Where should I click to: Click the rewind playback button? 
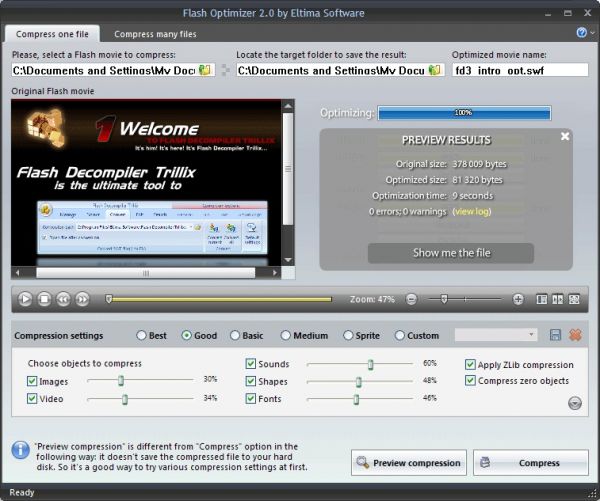click(x=63, y=299)
